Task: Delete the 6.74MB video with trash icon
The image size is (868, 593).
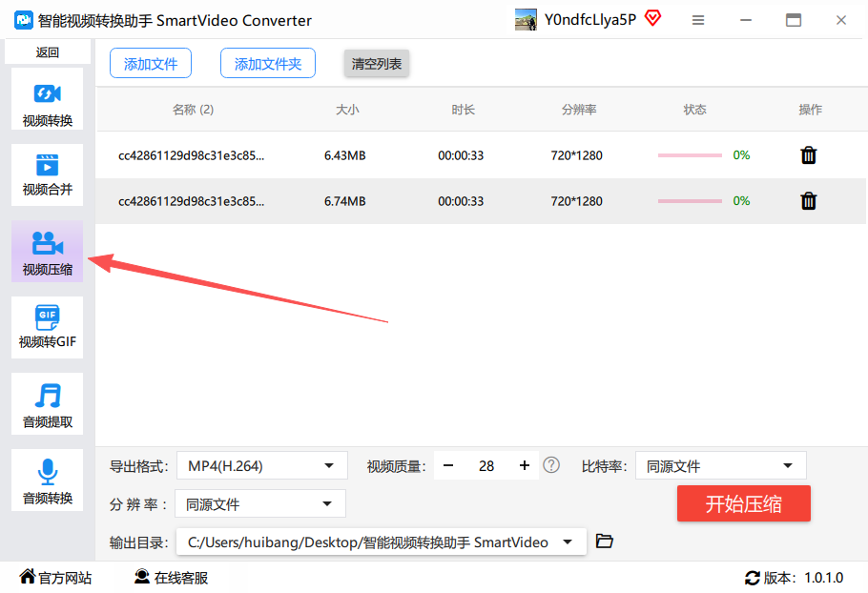Action: [x=808, y=201]
